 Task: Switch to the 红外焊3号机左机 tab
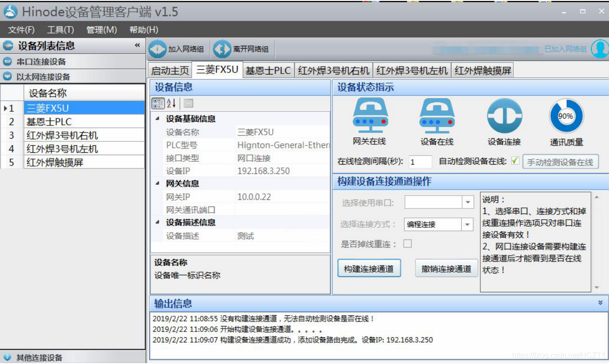(412, 71)
